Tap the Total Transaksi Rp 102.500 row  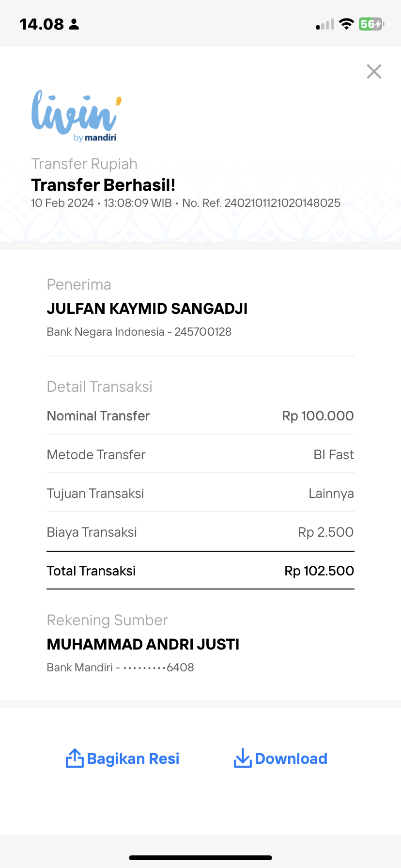[x=200, y=571]
